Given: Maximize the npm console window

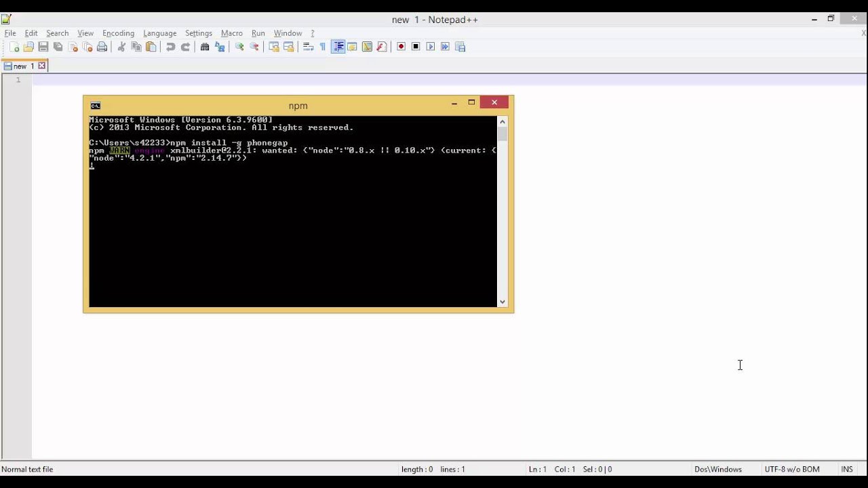Looking at the screenshot, I should tap(472, 103).
